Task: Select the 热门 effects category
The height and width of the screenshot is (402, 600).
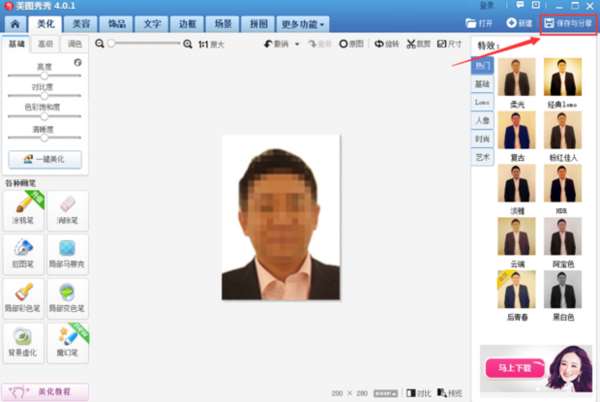Action: (x=482, y=66)
